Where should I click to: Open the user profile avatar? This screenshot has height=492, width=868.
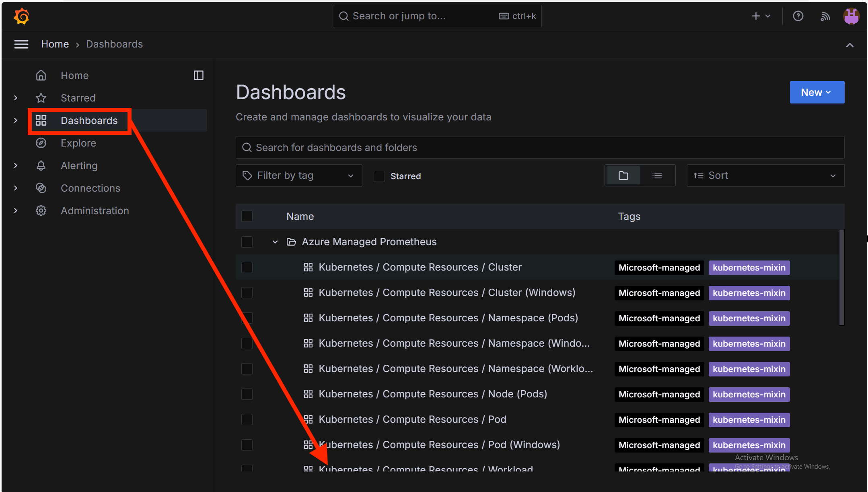coord(851,16)
